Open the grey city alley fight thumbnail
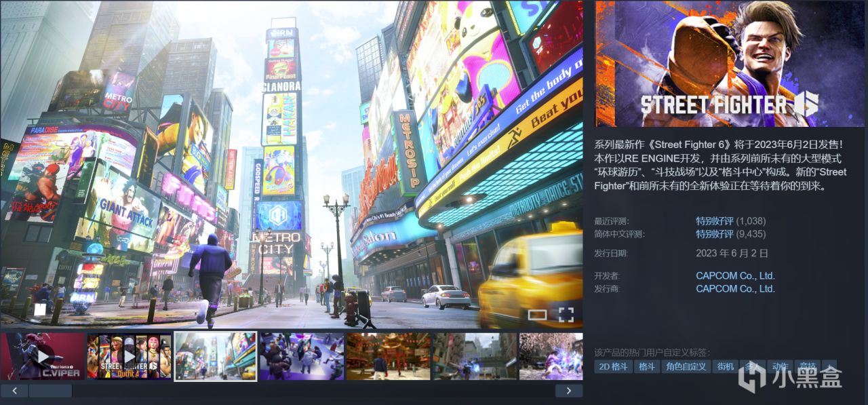 click(475, 356)
